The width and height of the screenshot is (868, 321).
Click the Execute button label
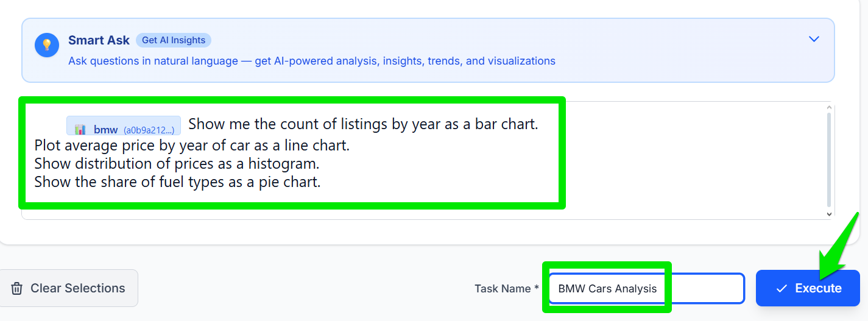tap(818, 288)
